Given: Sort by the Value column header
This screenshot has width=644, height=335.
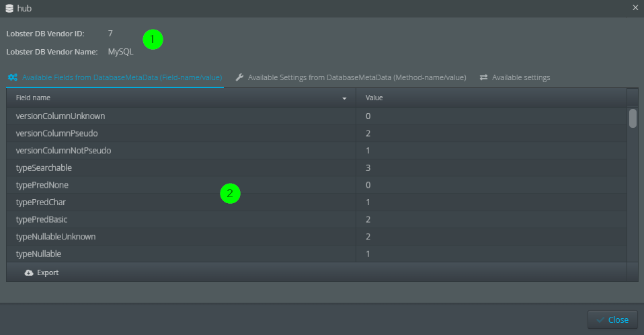Looking at the screenshot, I should pyautogui.click(x=374, y=98).
